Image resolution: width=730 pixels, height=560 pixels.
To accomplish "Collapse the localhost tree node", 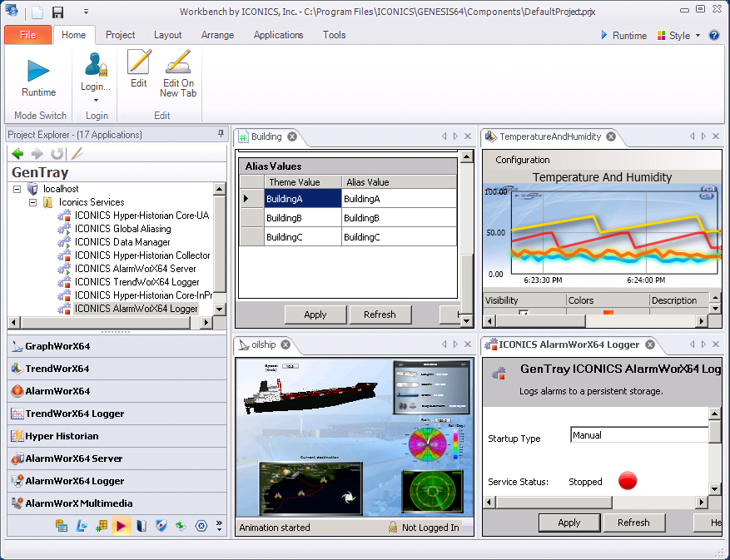I will [17, 190].
